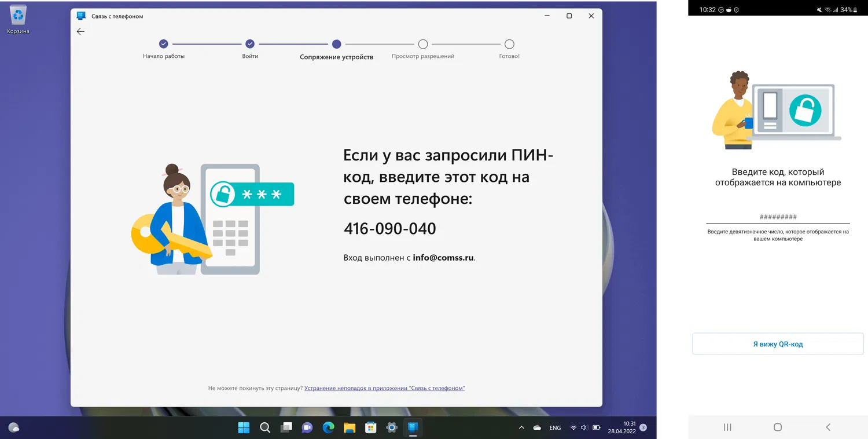Click the volume speaker tray icon
The image size is (868, 439).
pyautogui.click(x=583, y=427)
